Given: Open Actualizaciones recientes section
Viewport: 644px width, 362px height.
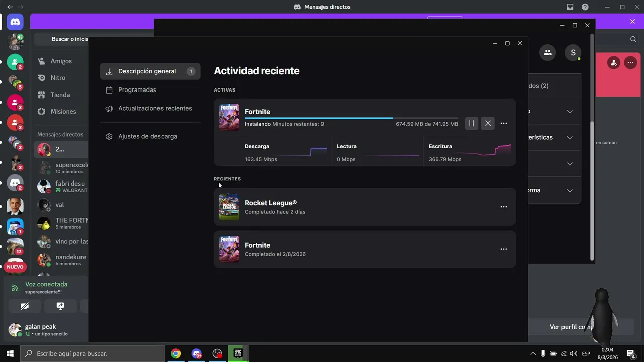Looking at the screenshot, I should [x=150, y=108].
